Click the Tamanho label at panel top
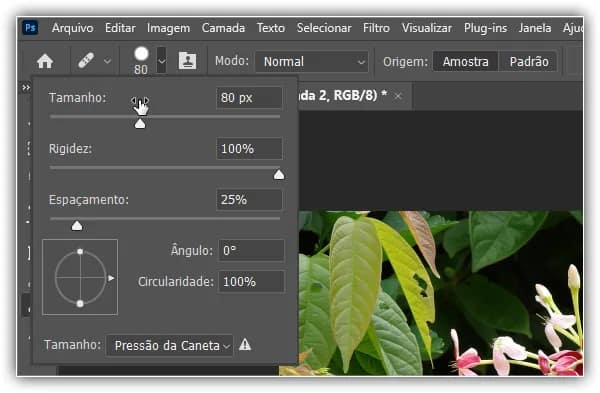The width and height of the screenshot is (600, 393). click(x=78, y=98)
